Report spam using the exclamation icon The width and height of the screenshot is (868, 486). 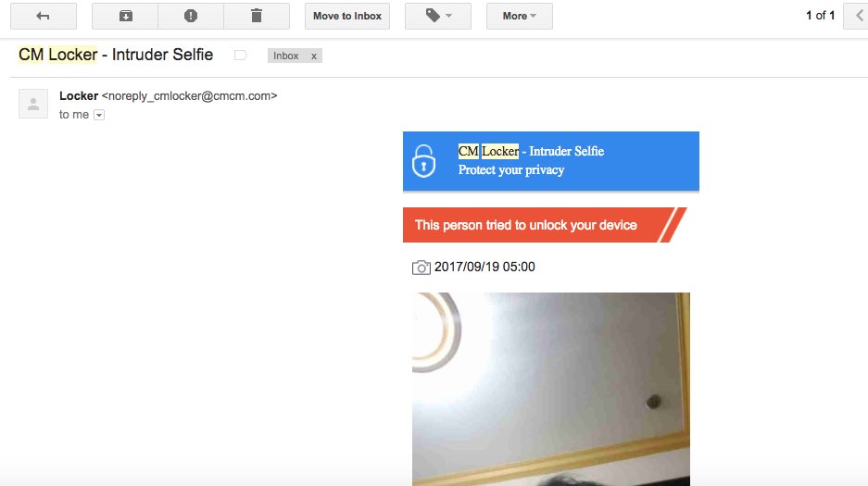click(x=191, y=16)
